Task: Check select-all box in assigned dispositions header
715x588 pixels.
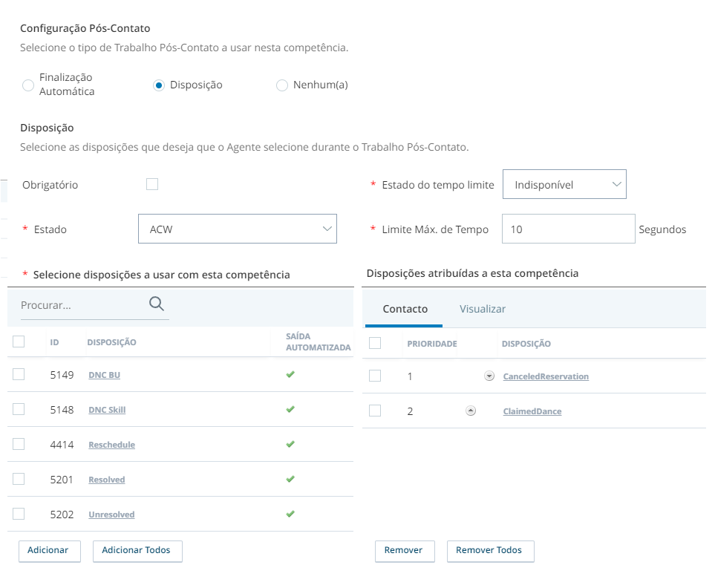Action: 375,343
